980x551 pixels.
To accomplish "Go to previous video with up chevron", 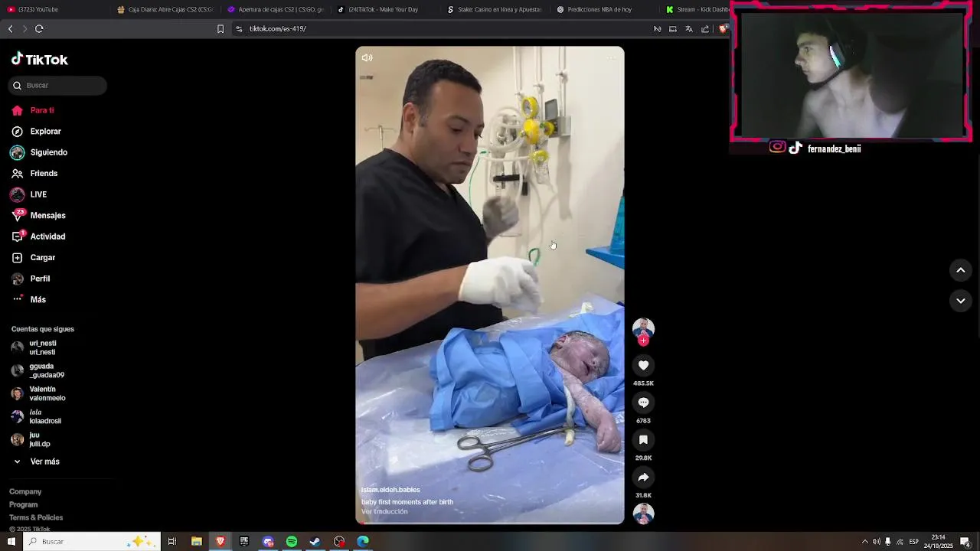I will [x=960, y=270].
